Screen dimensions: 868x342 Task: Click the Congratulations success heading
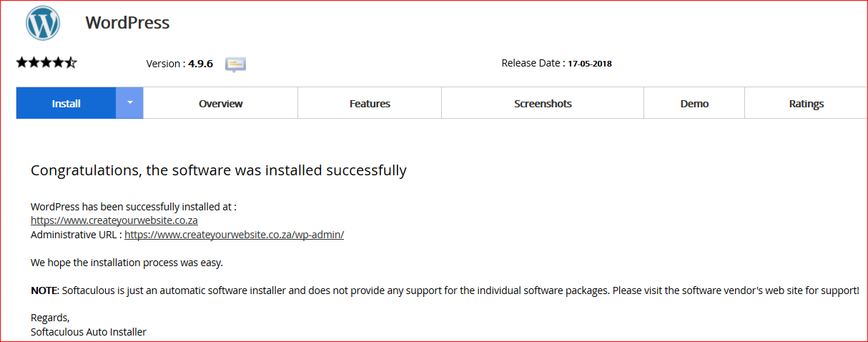point(218,170)
